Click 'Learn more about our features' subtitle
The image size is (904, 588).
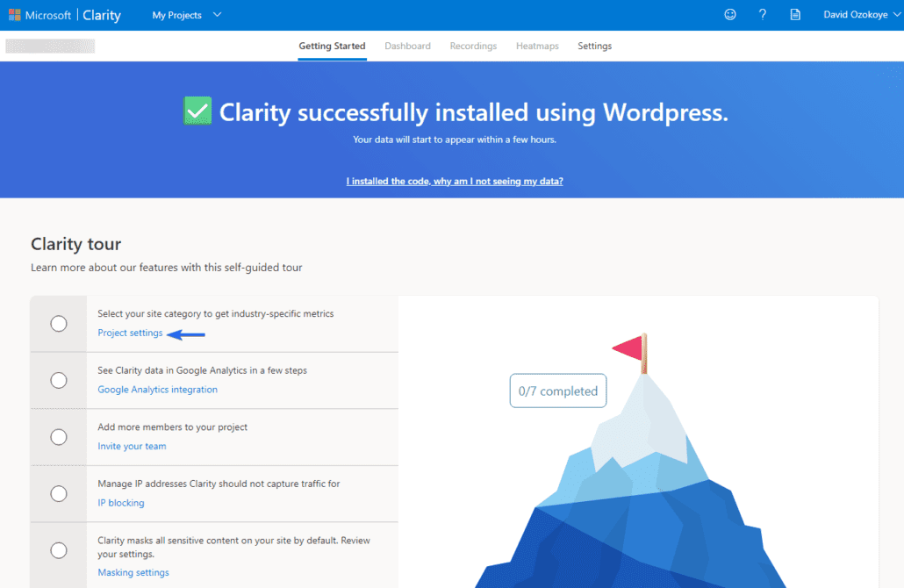click(167, 268)
